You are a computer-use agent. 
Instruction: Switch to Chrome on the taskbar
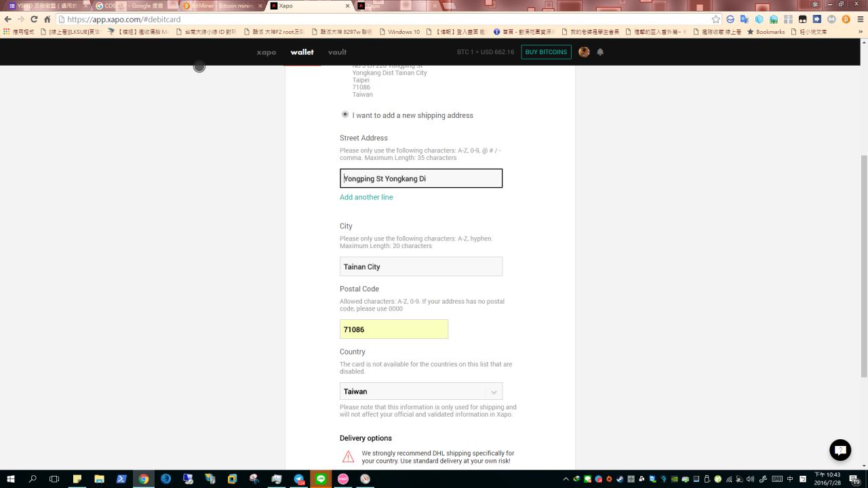pyautogui.click(x=144, y=479)
